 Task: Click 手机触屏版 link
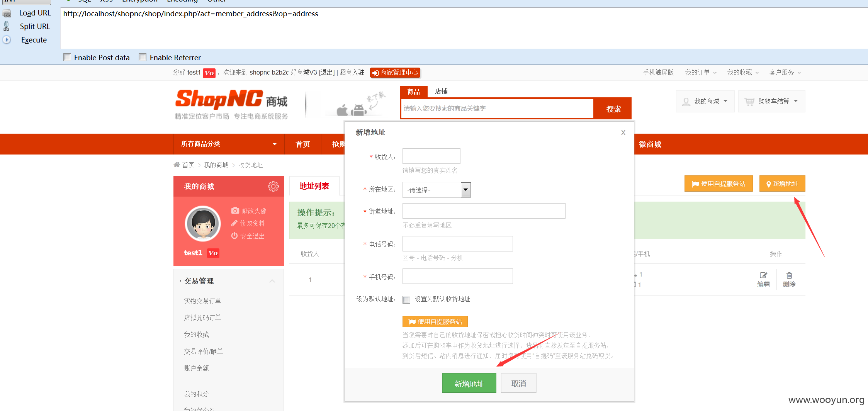pyautogui.click(x=658, y=73)
